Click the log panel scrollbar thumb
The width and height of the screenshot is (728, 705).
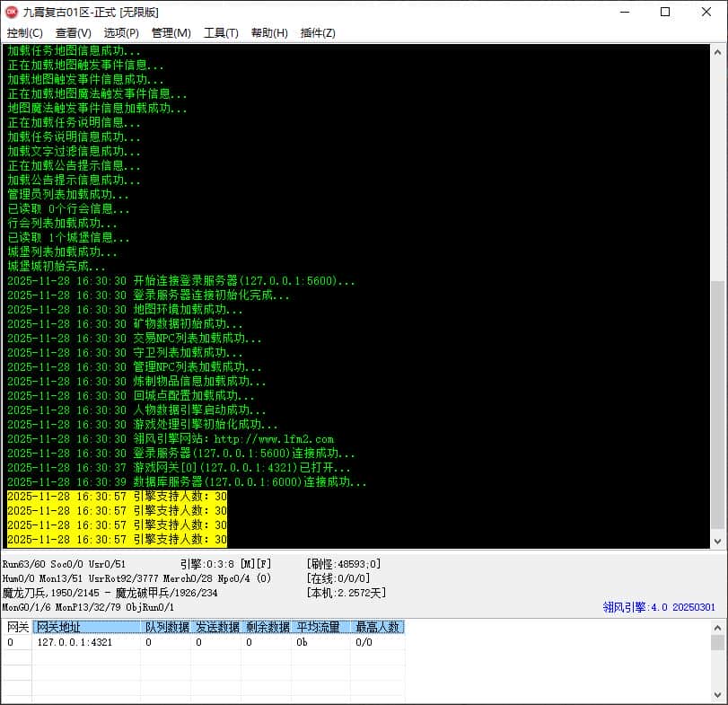click(717, 404)
